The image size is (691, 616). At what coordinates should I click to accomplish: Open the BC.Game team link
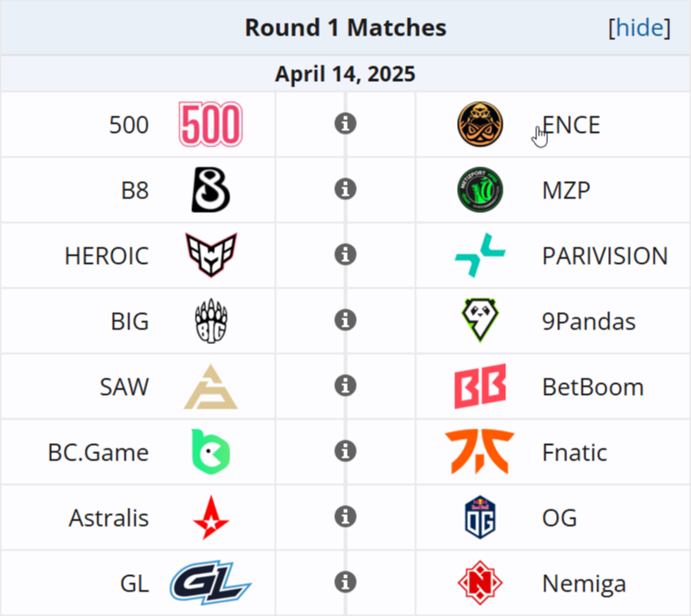point(98,452)
